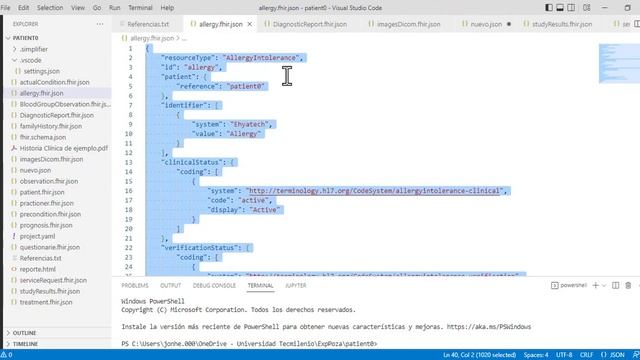Open Customize Layout icon in title bar
640x360 pixels.
pyautogui.click(x=587, y=8)
